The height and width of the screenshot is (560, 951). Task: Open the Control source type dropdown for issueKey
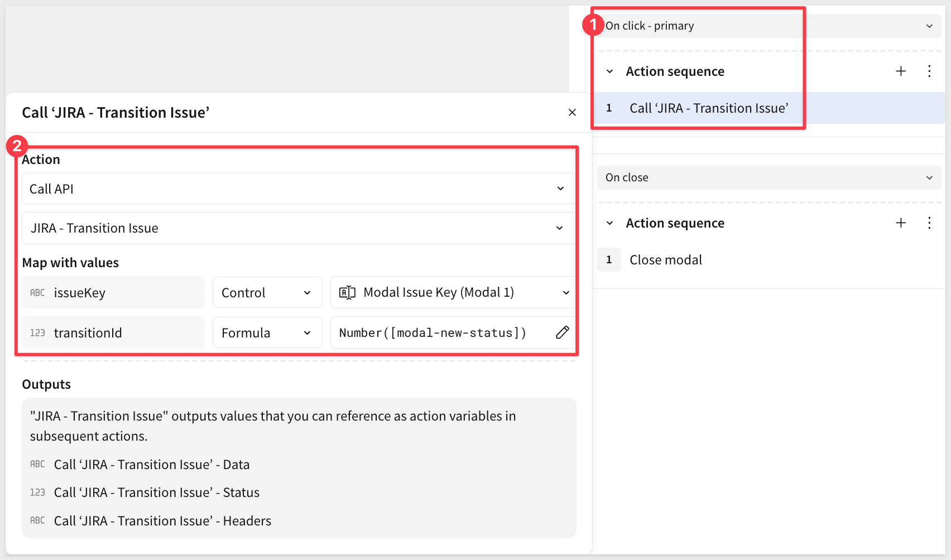[x=267, y=293]
